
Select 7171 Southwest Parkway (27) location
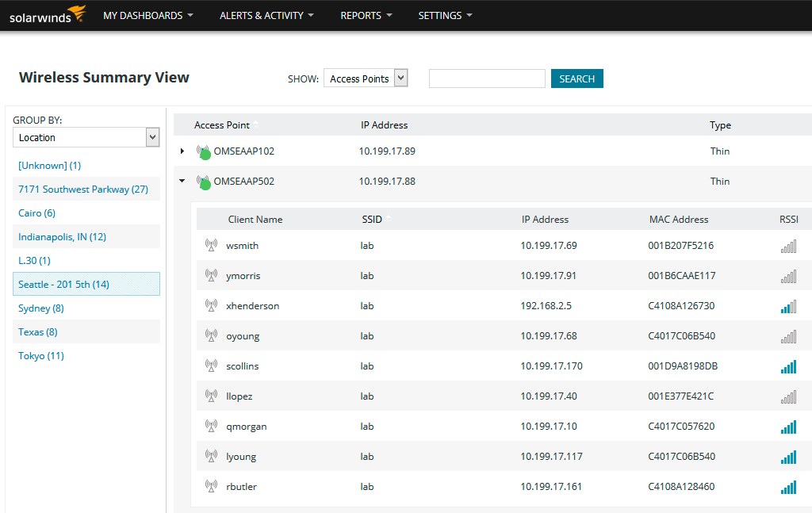(83, 189)
